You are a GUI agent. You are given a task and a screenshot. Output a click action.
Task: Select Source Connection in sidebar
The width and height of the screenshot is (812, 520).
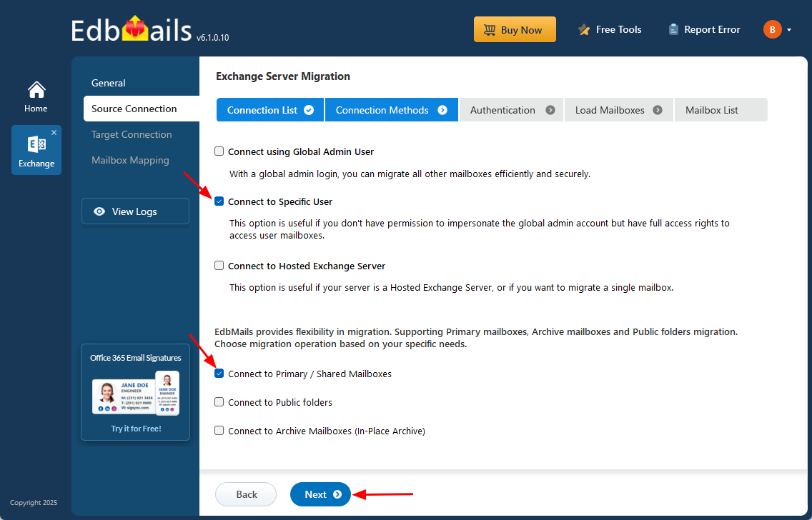coord(142,109)
